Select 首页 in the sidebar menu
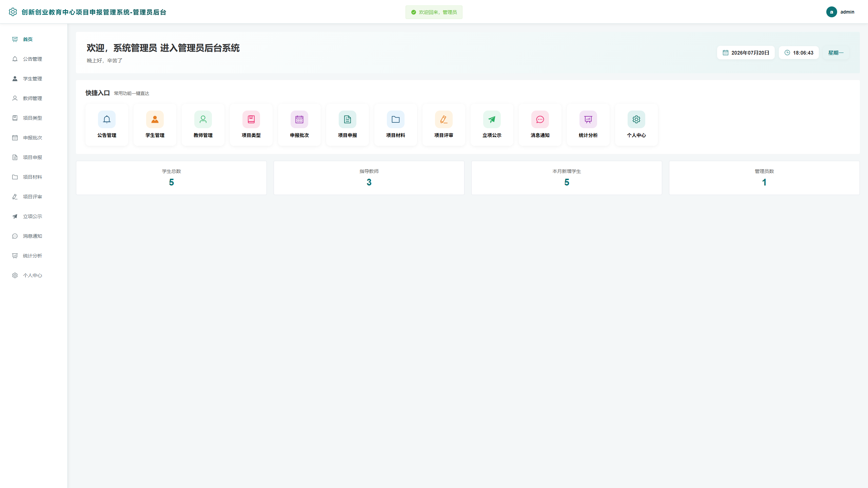 point(34,39)
